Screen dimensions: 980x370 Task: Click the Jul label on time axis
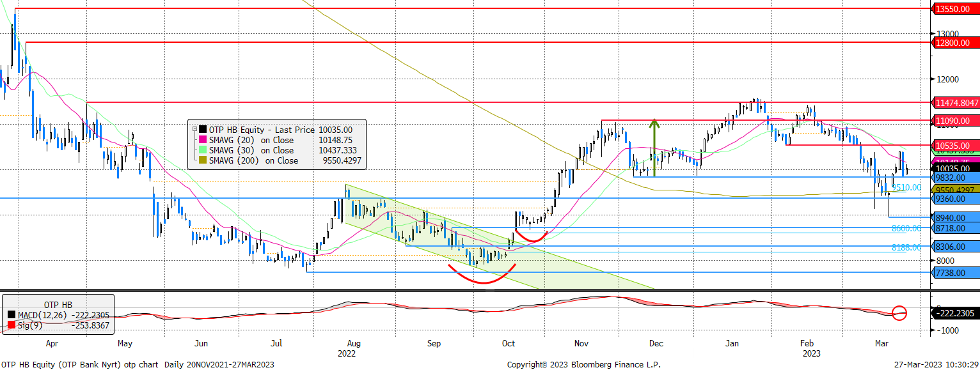click(276, 343)
